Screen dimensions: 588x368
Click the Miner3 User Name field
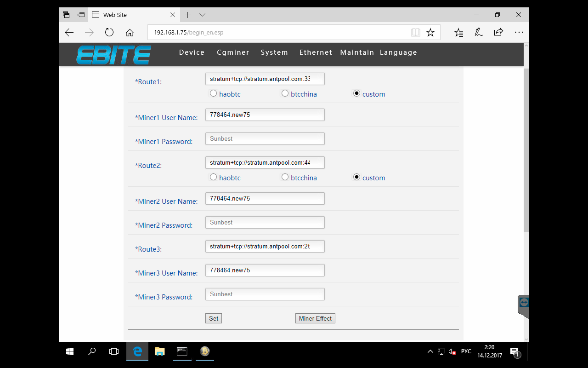coord(265,270)
